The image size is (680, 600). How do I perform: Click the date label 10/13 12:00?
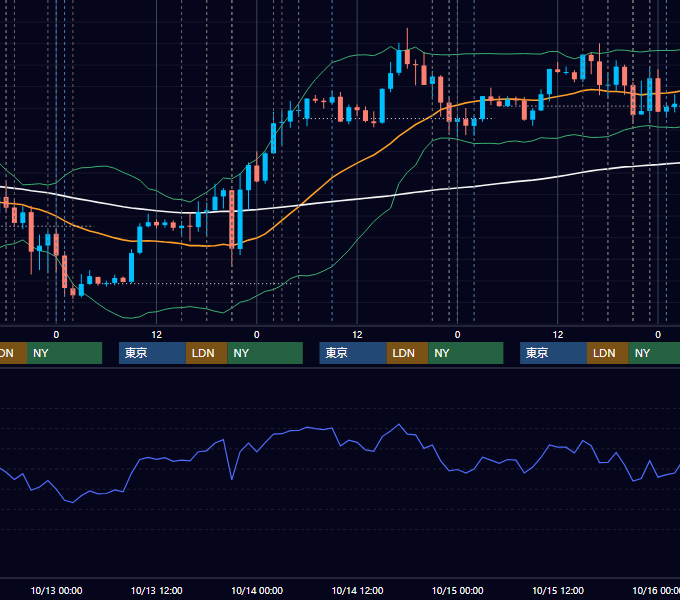(x=157, y=590)
